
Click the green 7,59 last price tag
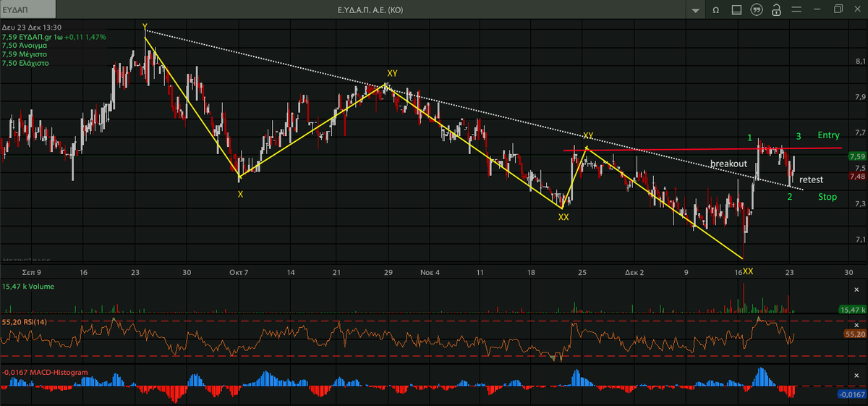[856, 156]
